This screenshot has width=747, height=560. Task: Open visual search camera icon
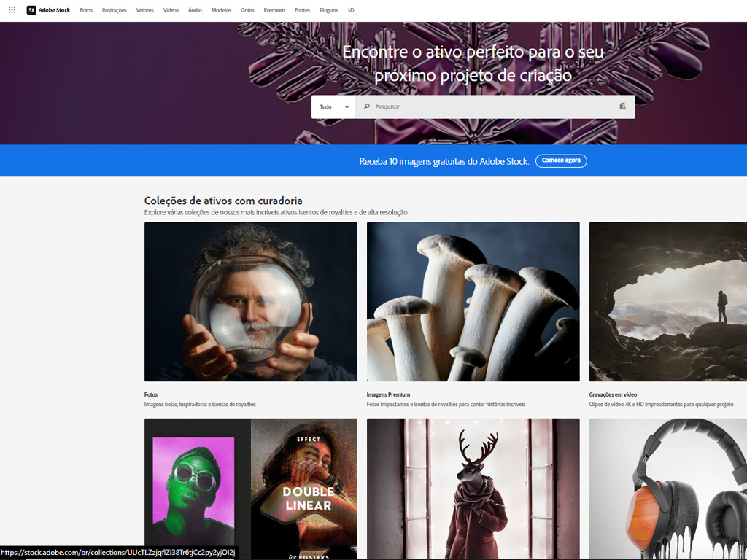[x=622, y=106]
